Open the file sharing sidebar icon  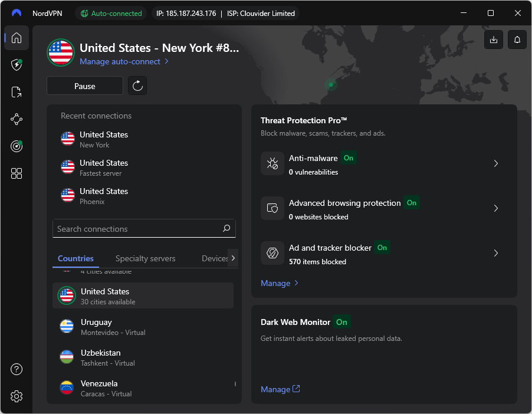pyautogui.click(x=16, y=92)
